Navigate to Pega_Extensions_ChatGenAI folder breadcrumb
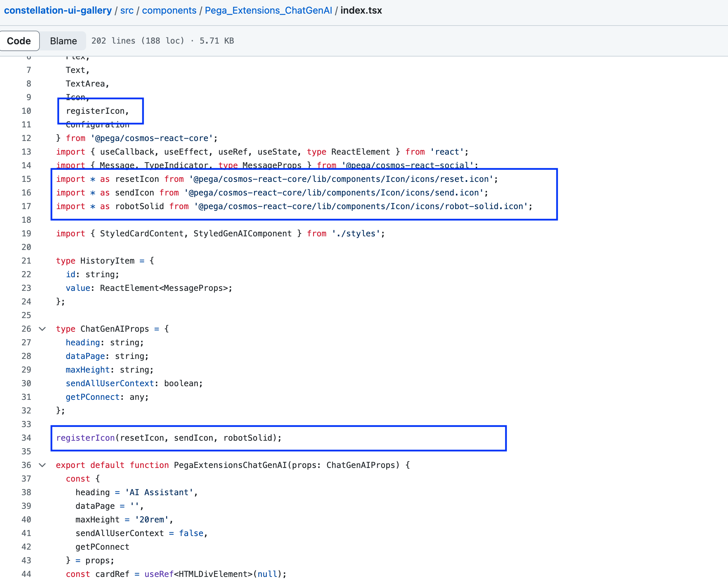The width and height of the screenshot is (728, 581). point(268,11)
